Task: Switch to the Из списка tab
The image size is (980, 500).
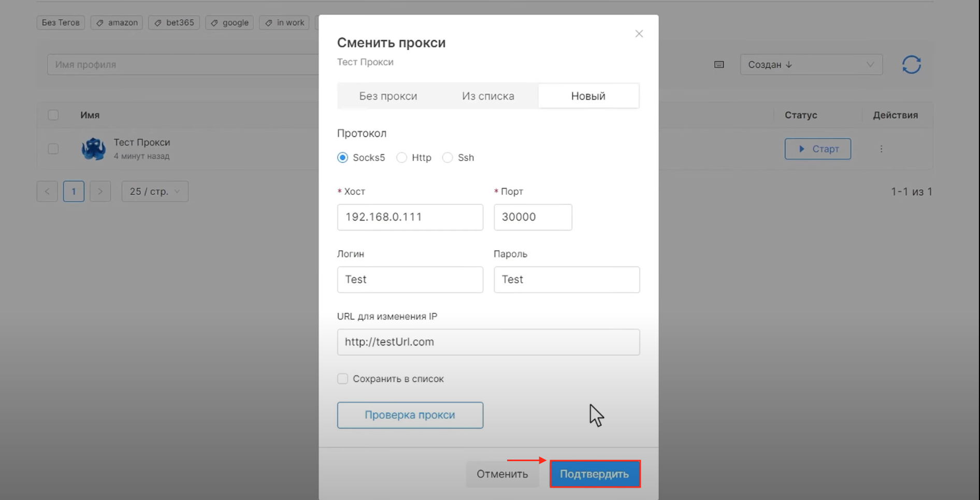Action: (x=488, y=96)
